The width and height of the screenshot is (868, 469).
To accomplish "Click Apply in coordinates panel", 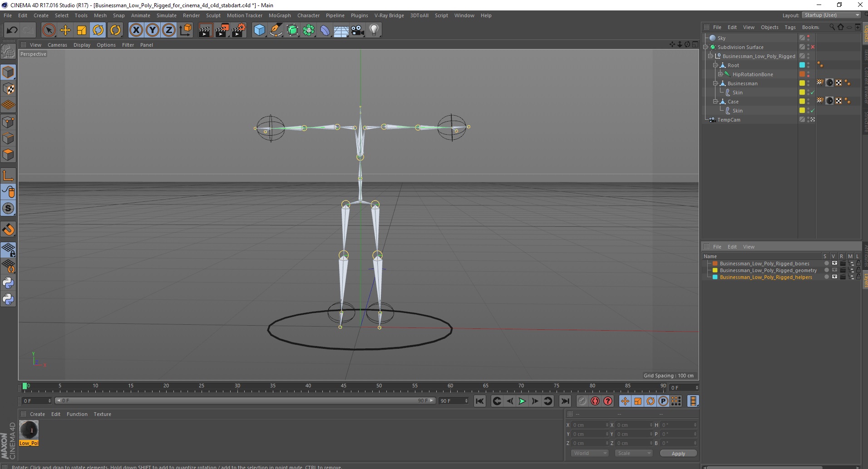I will (x=678, y=454).
